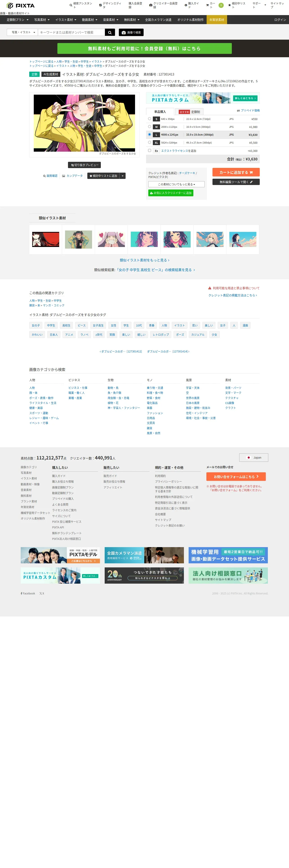Viewport: 289px width, 868px height.
Task: Open free editing tool 無料編集ツールで開く
Action: click(x=236, y=182)
